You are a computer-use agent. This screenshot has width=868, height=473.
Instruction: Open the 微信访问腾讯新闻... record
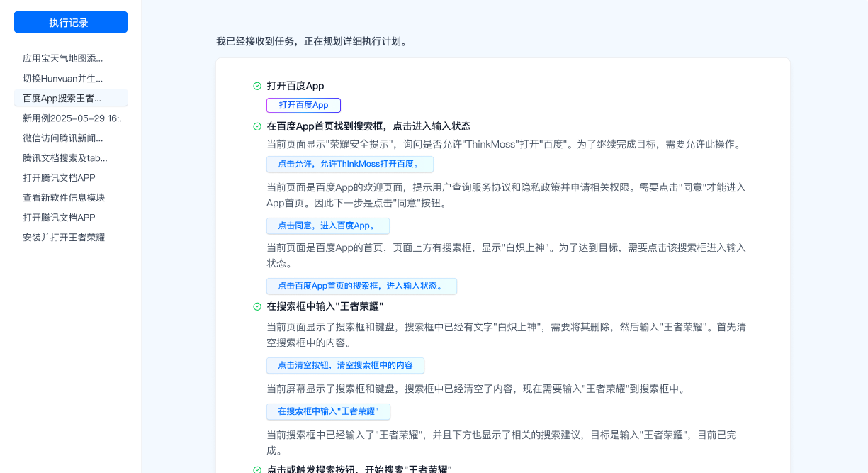tap(62, 138)
